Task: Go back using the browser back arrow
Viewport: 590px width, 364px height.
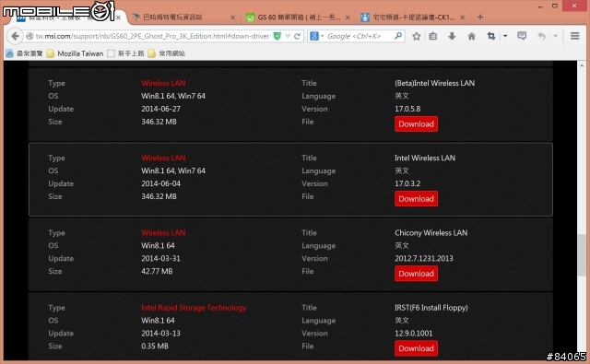Action: tap(15, 36)
